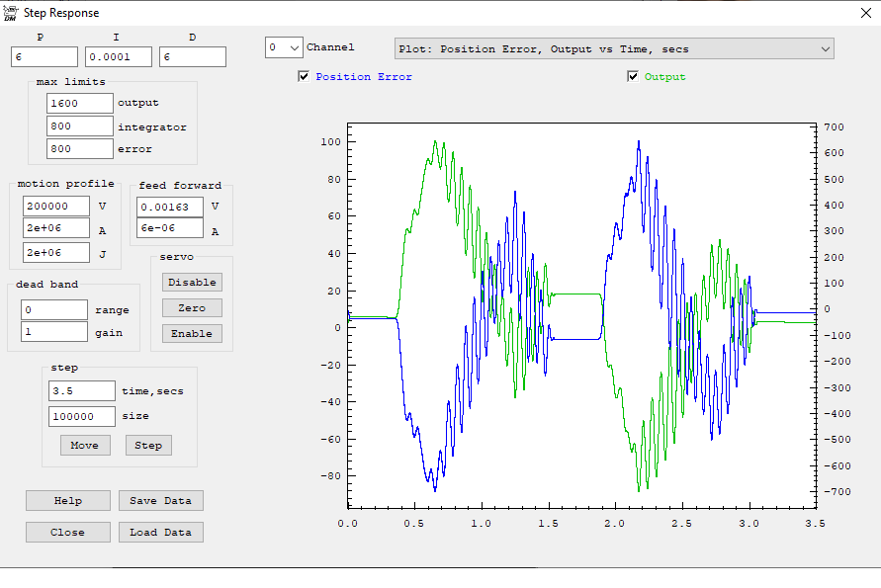Viewport: 881px width, 588px height.
Task: Open Help for step response
Action: [x=67, y=501]
